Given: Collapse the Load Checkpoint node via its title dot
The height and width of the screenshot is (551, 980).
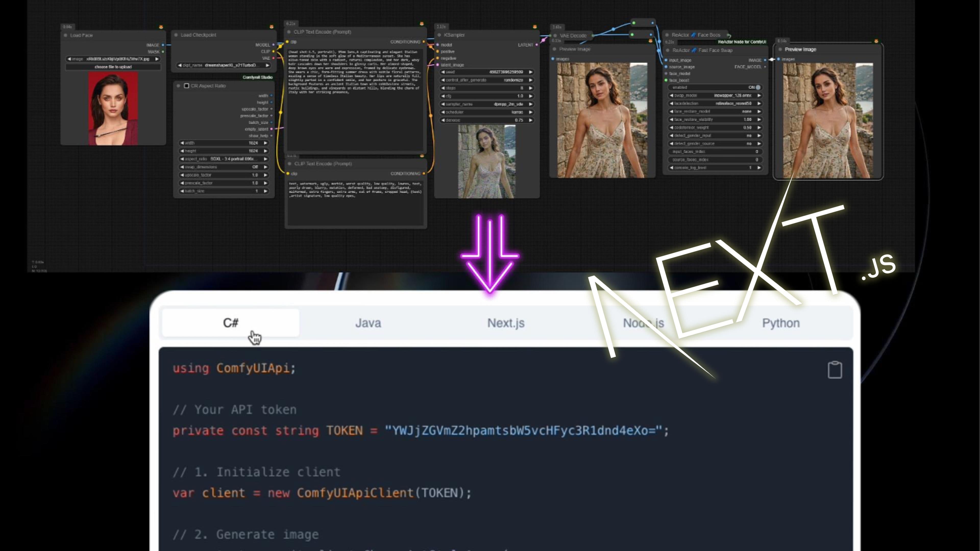Looking at the screenshot, I should tap(176, 35).
